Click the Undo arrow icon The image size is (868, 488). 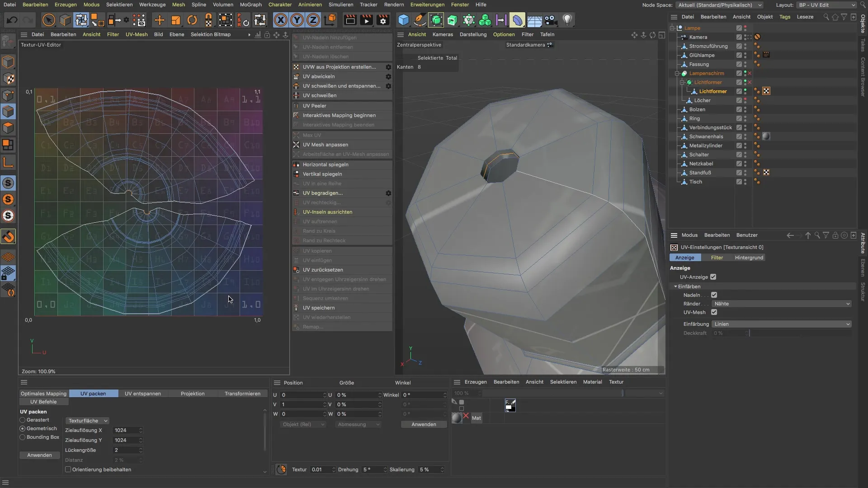(12, 20)
